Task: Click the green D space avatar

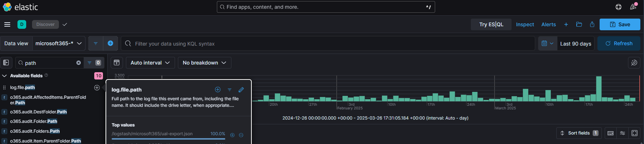Action: pos(22,24)
